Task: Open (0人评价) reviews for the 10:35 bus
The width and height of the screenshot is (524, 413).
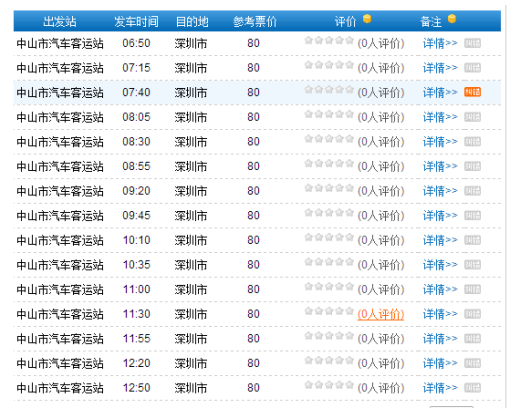Action: pyautogui.click(x=381, y=265)
